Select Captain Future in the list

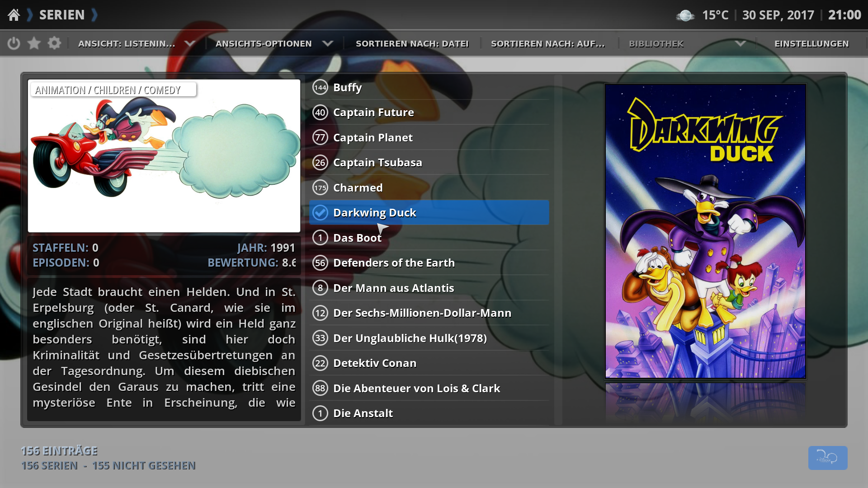click(x=429, y=113)
